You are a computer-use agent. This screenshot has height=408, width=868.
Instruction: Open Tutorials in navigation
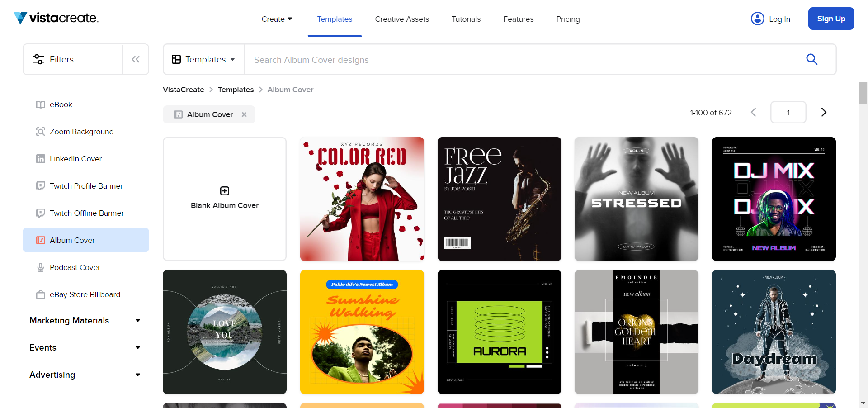pyautogui.click(x=466, y=19)
